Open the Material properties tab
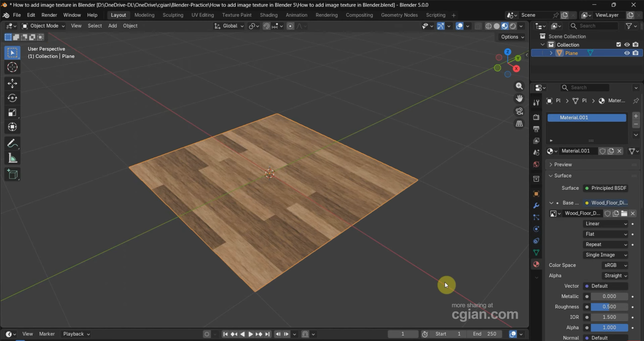644x341 pixels. point(536,264)
